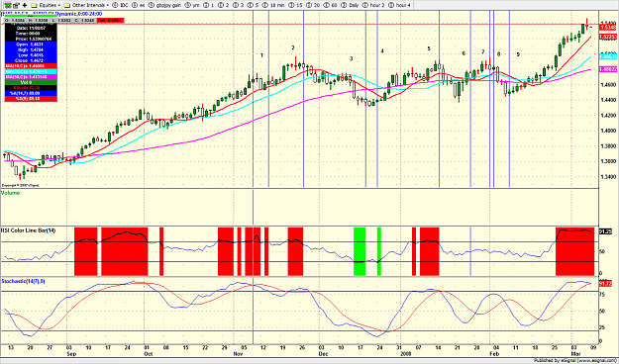Select the Open value row in cursor window
This screenshot has width=619, height=364.
coord(31,45)
